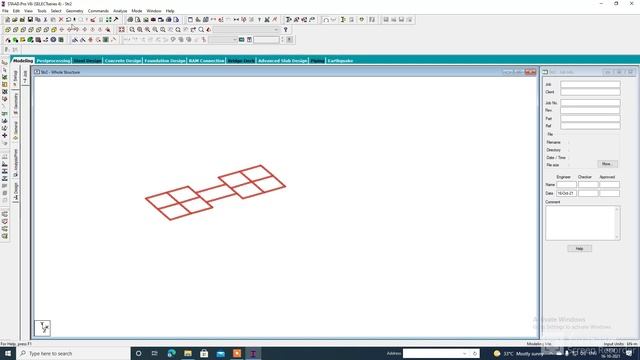Select the Geometry vertical page tab
This screenshot has height=360, width=640.
(x=16, y=103)
